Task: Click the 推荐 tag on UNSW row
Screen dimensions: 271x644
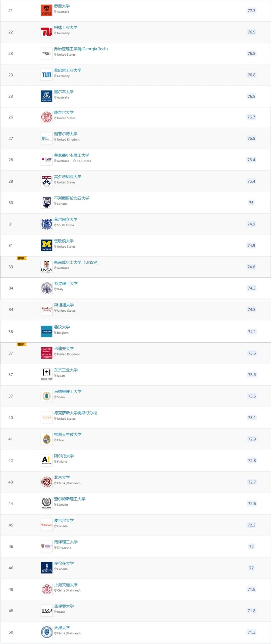Action: [x=22, y=258]
